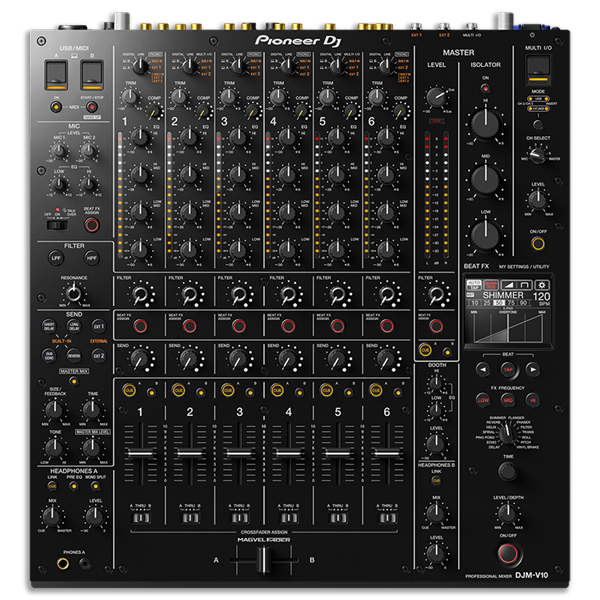Tap the gear settings icon on display
This screenshot has width=600, height=600.
click(x=542, y=285)
